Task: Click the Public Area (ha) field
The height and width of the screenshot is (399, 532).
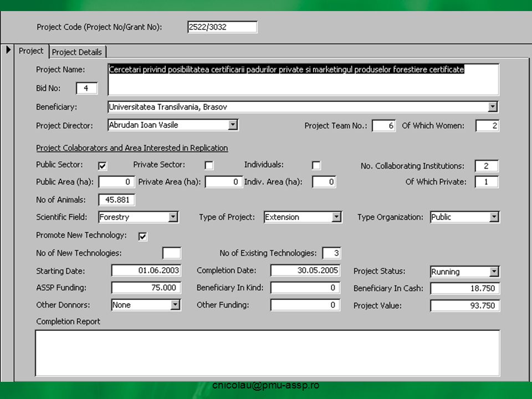Action: (116, 182)
